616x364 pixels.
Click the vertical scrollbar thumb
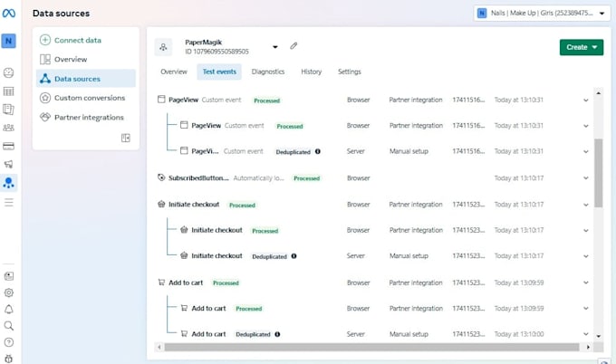(x=598, y=173)
